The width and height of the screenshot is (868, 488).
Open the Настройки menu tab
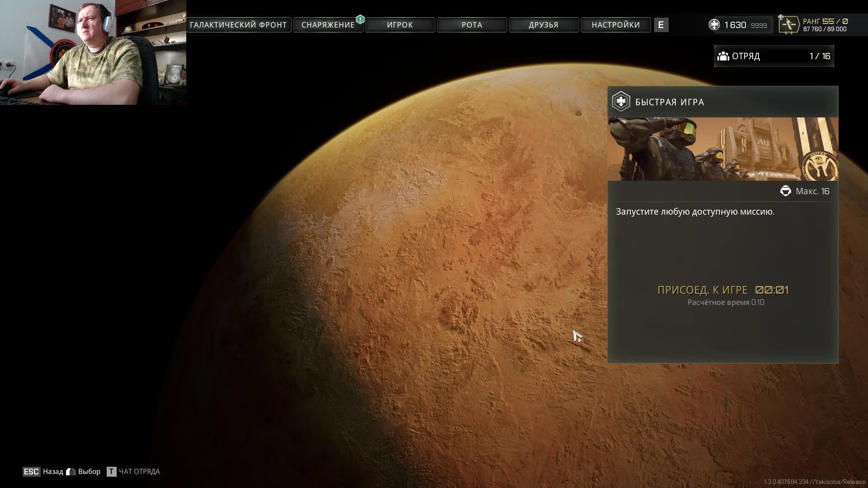click(615, 25)
